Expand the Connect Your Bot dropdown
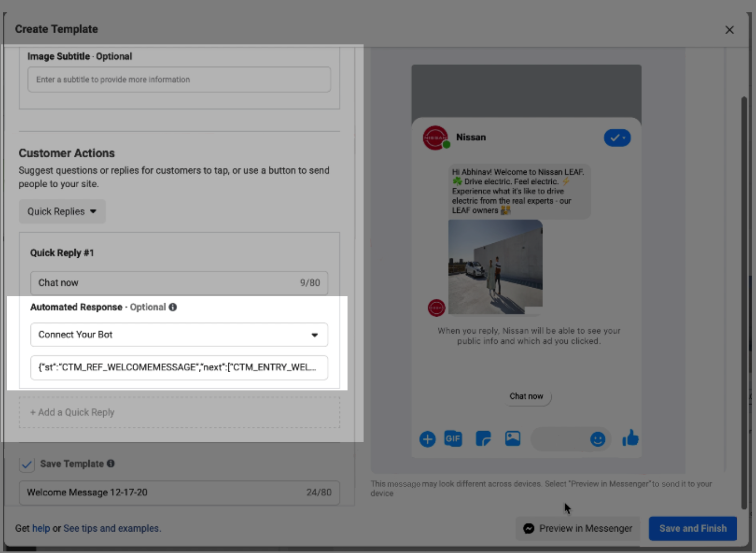 point(179,335)
